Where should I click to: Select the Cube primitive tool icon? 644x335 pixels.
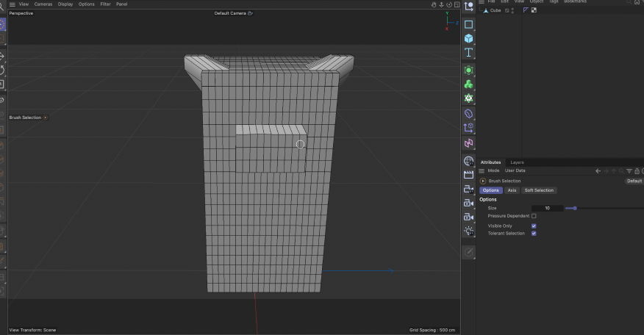tap(468, 38)
